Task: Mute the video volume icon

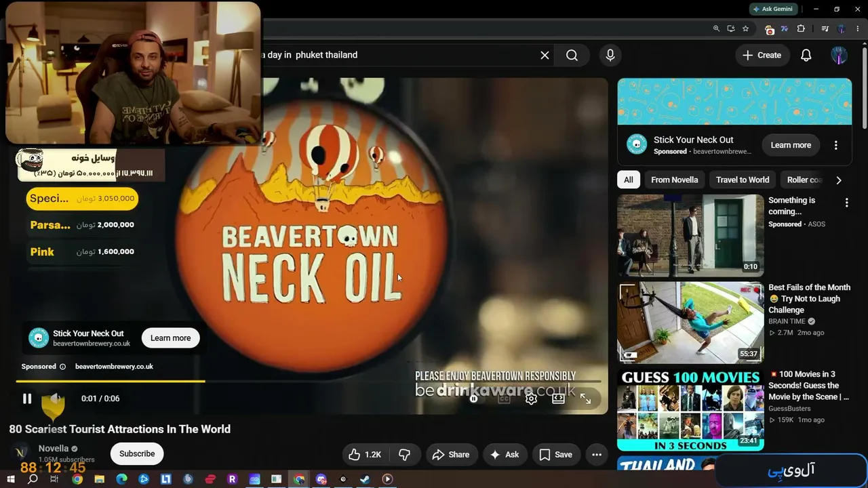Action: coord(54,399)
